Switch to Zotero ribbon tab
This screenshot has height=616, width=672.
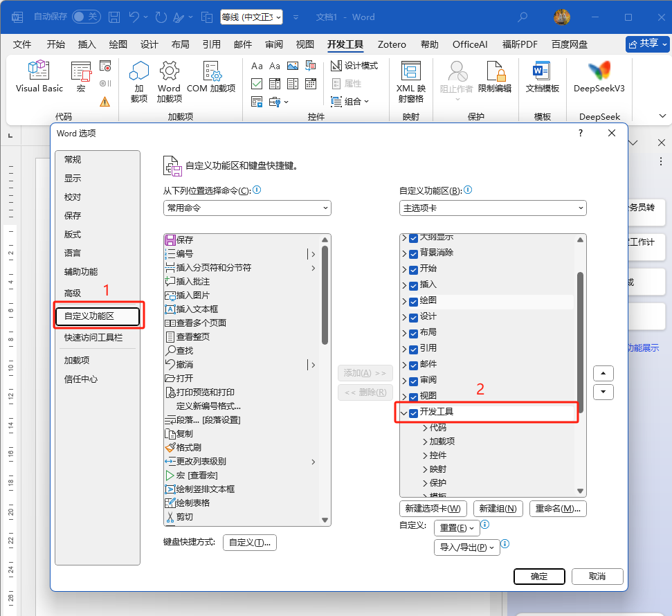pos(392,44)
